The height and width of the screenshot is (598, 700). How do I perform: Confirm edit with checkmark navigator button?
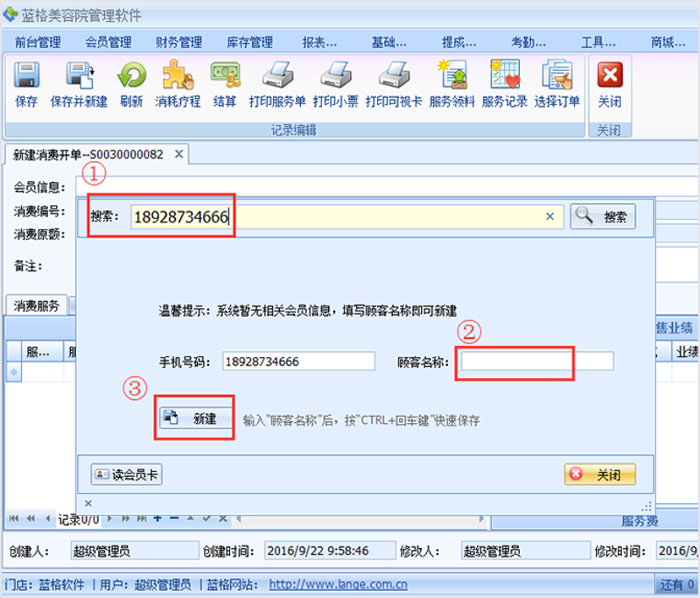[206, 518]
